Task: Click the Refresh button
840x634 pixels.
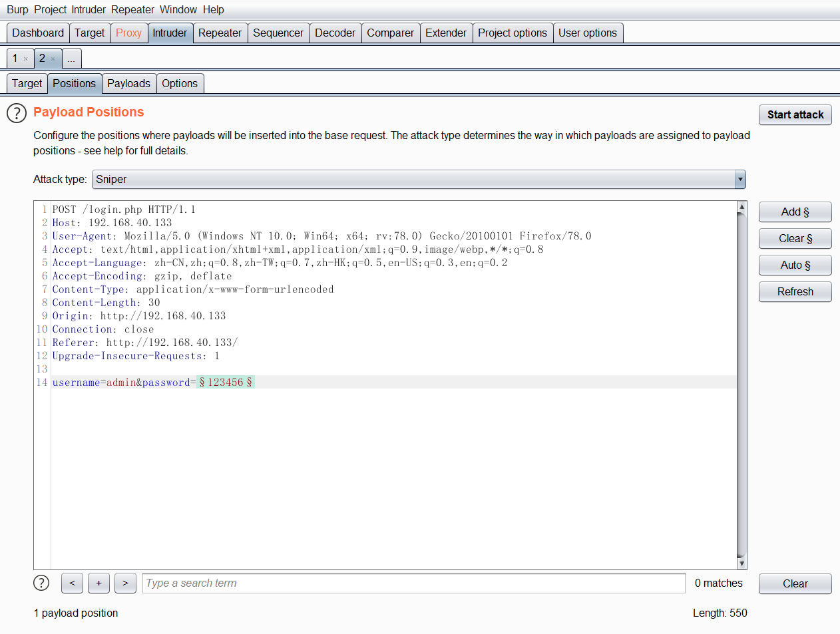Action: pyautogui.click(x=795, y=291)
